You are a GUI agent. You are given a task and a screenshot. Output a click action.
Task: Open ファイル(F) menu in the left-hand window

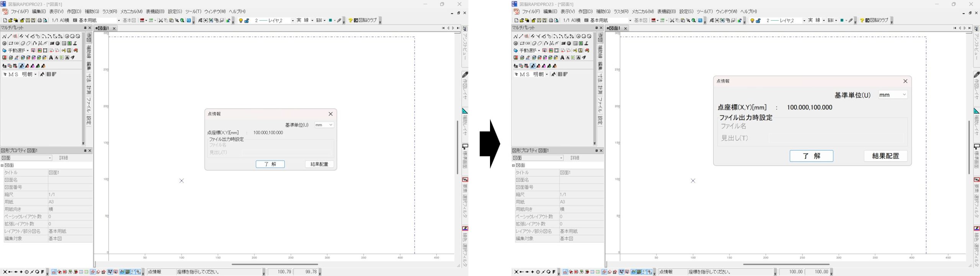(20, 11)
